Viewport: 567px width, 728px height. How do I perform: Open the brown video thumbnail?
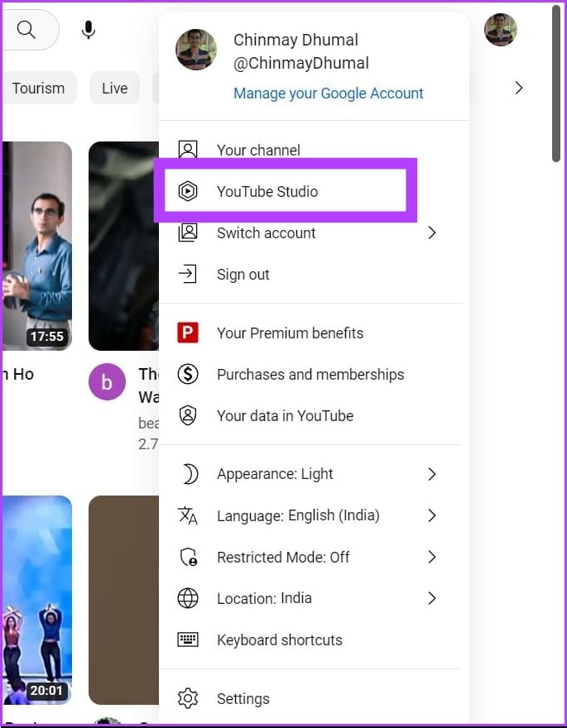124,600
